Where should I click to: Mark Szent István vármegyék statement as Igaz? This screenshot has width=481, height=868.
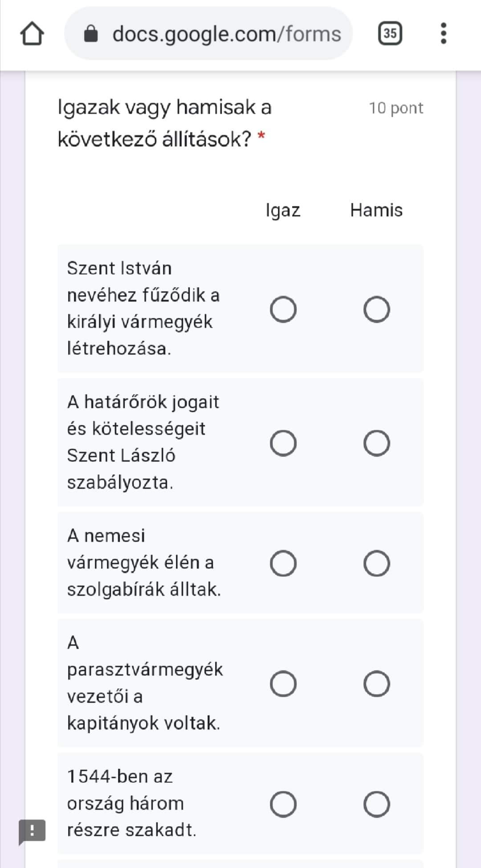pyautogui.click(x=283, y=309)
